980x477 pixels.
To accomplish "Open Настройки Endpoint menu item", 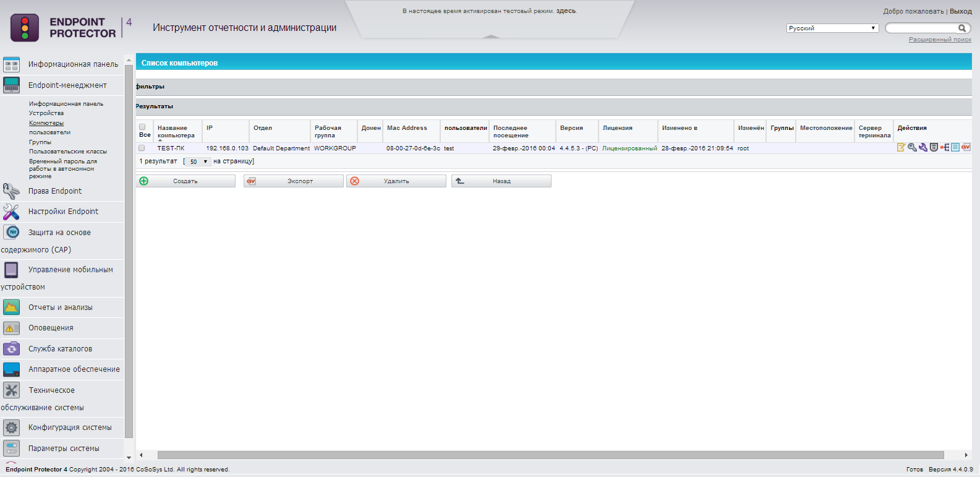I will click(63, 212).
